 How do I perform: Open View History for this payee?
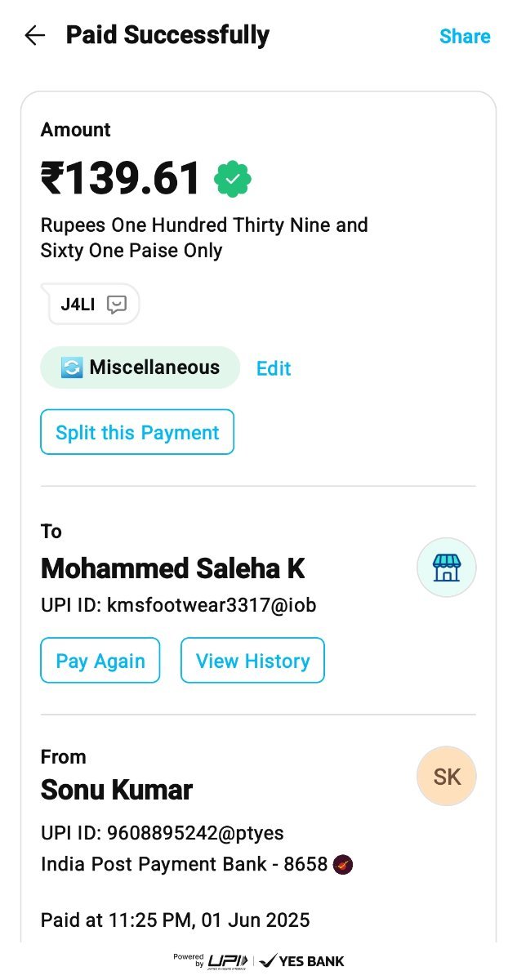pyautogui.click(x=252, y=661)
